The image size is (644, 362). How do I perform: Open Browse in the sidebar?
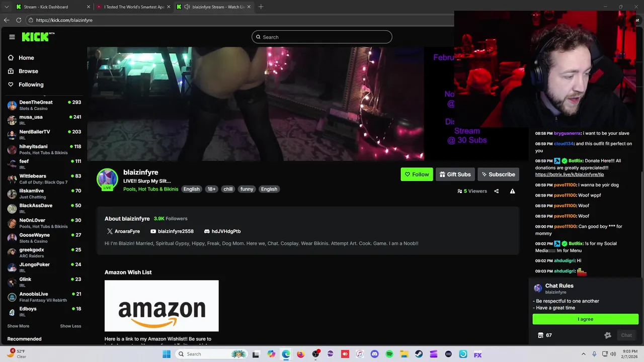[x=28, y=71]
